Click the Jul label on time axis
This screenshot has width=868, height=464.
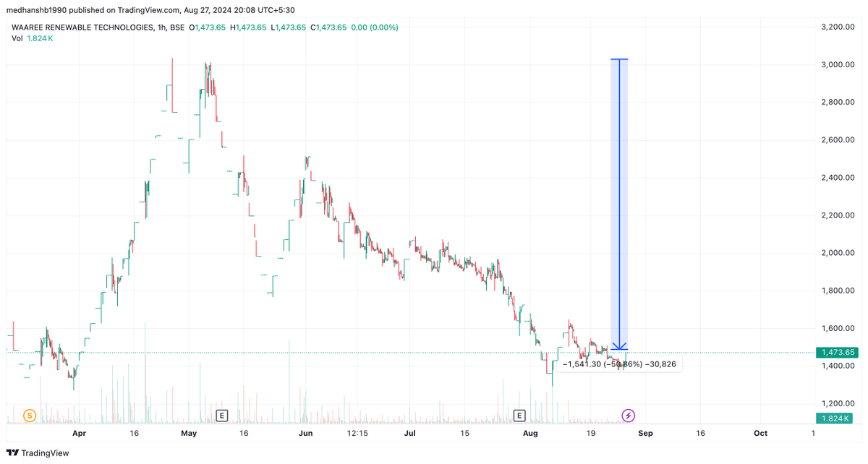pyautogui.click(x=410, y=433)
